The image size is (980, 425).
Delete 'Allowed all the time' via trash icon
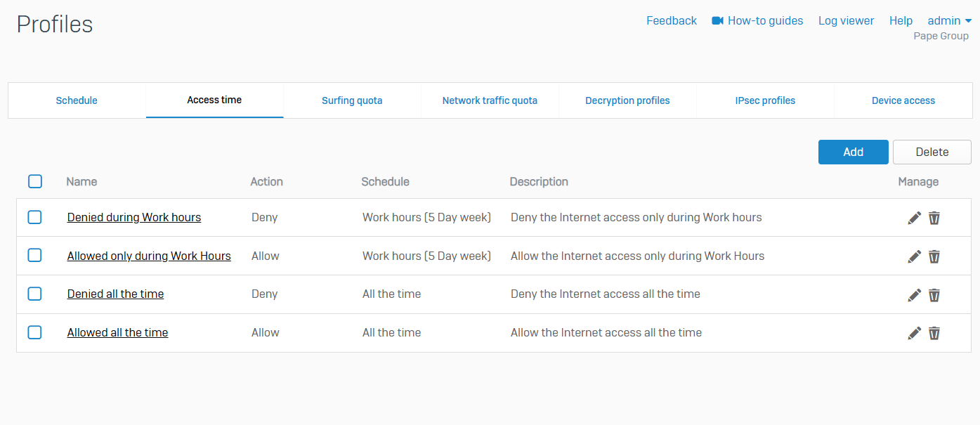click(x=934, y=333)
